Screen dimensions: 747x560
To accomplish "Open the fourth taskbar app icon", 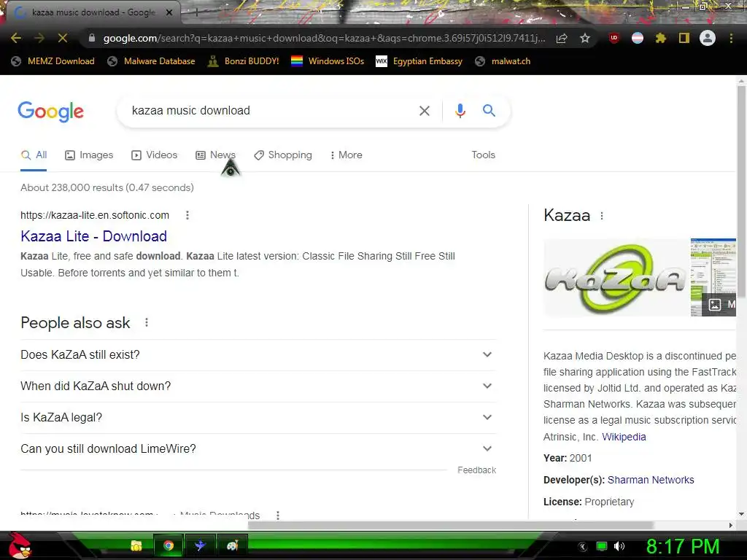I will (232, 545).
